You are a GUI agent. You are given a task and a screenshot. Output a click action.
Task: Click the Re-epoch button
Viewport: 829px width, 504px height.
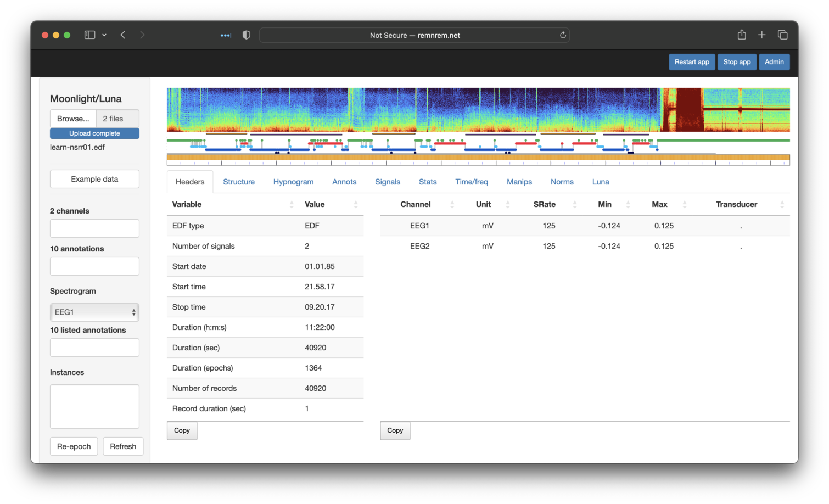74,446
